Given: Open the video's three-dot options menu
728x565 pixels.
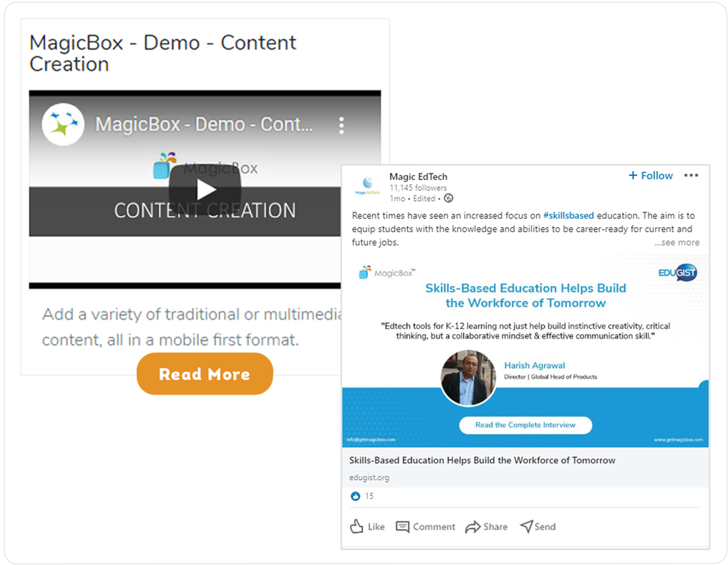Looking at the screenshot, I should 341,125.
